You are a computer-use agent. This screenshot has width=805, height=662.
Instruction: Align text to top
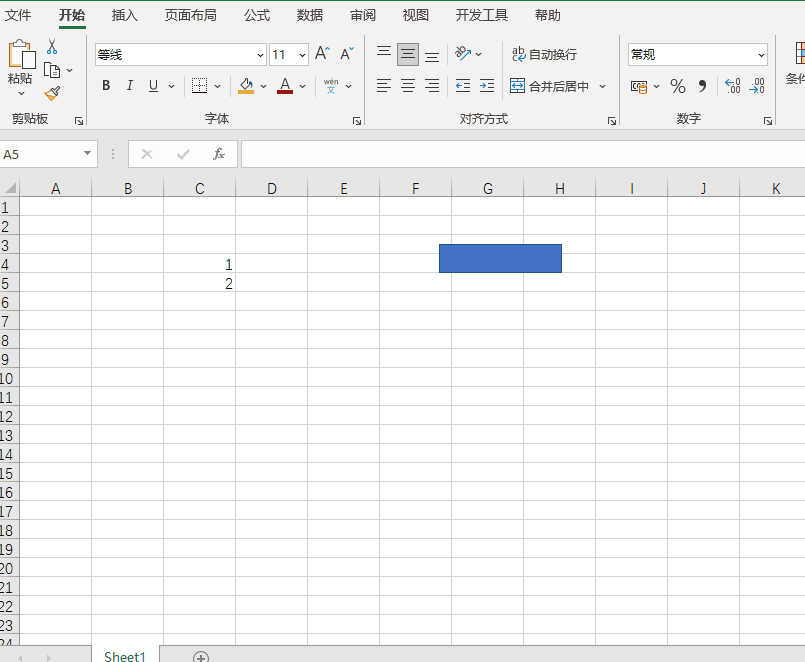pos(384,53)
